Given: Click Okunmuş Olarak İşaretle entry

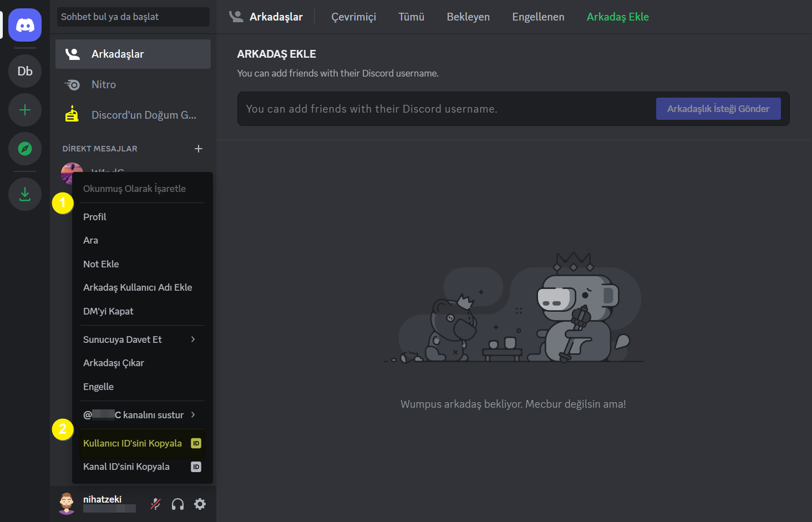Looking at the screenshot, I should click(143, 189).
